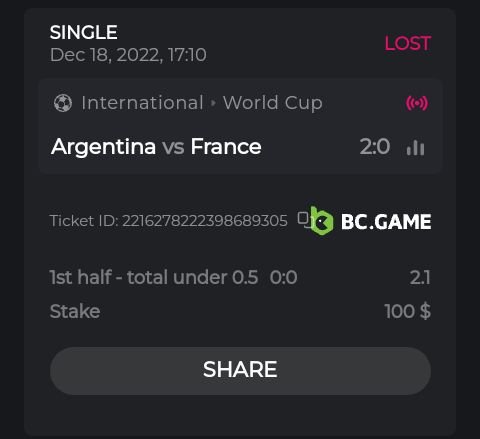
Task: Click the SHARE button
Action: pos(240,370)
